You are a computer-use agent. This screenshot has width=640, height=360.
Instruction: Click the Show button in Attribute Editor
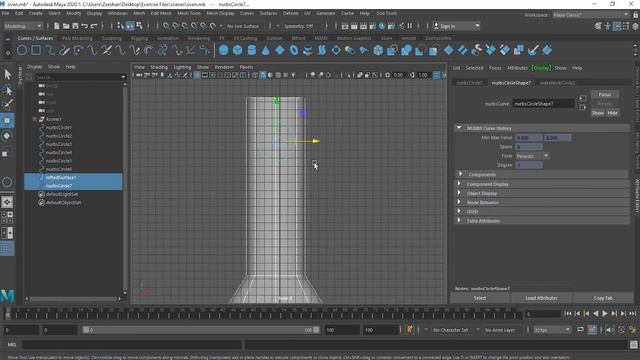[x=598, y=113]
